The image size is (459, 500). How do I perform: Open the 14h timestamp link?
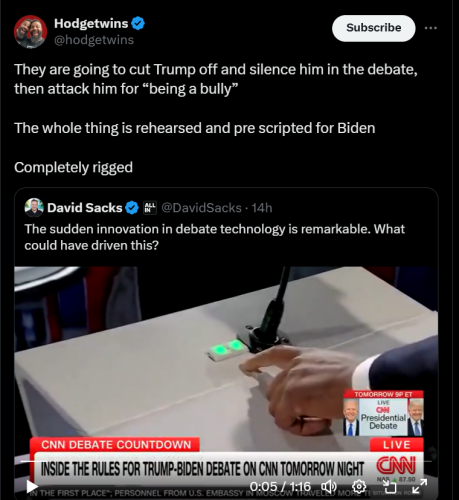point(262,208)
